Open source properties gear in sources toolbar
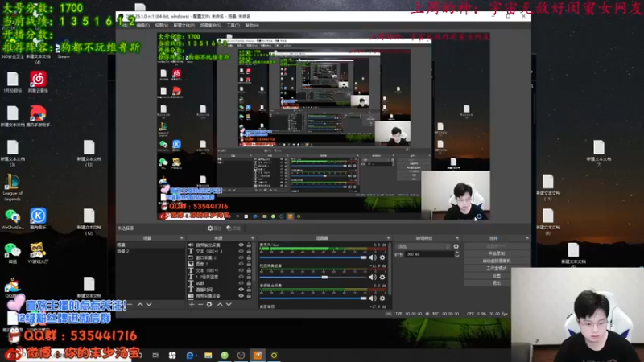The width and height of the screenshot is (644, 362). 209,305
